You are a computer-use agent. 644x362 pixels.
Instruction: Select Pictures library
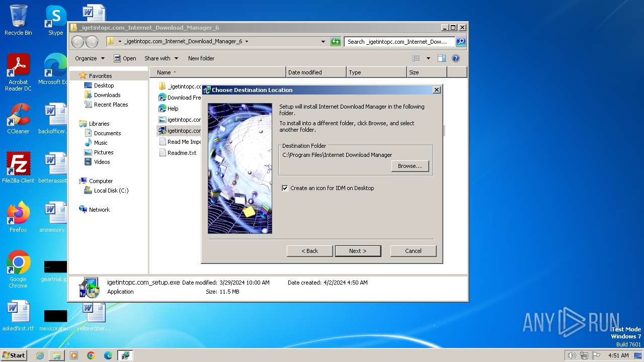[104, 152]
